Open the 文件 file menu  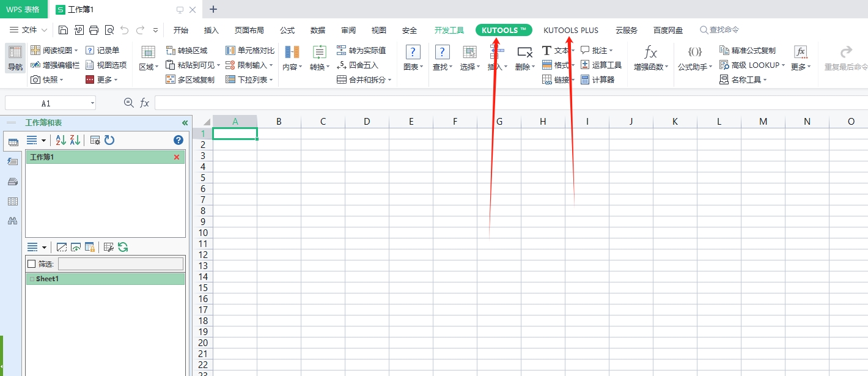pyautogui.click(x=29, y=30)
